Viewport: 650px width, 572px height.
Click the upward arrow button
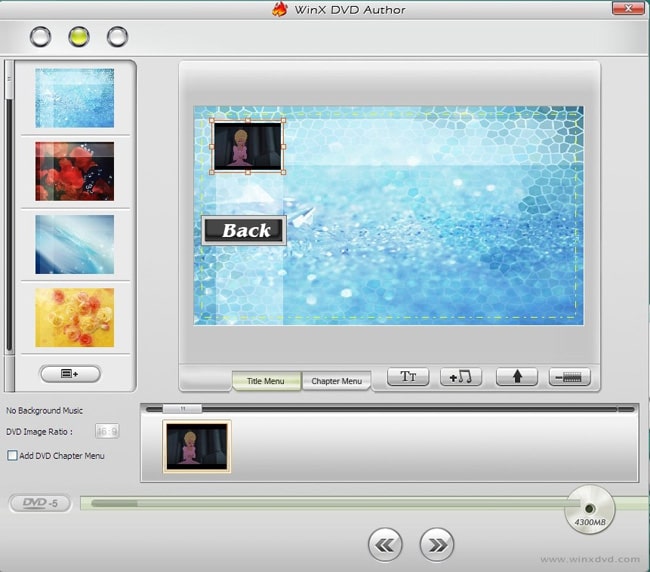pyautogui.click(x=517, y=377)
